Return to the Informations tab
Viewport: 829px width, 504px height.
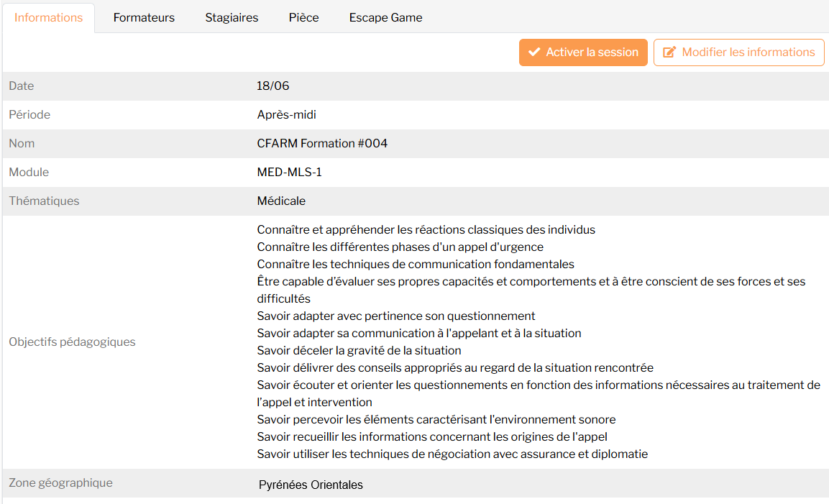click(48, 17)
